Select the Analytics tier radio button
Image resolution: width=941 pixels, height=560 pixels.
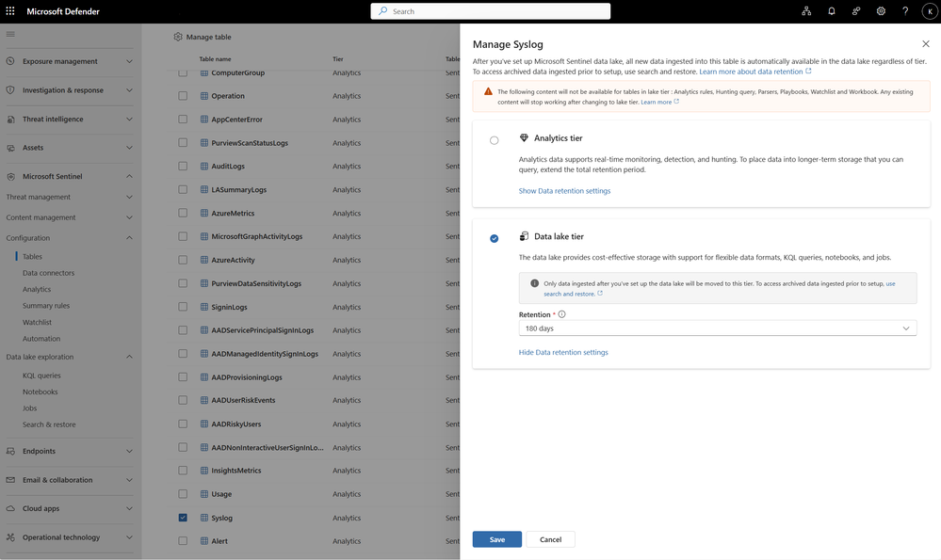[494, 140]
